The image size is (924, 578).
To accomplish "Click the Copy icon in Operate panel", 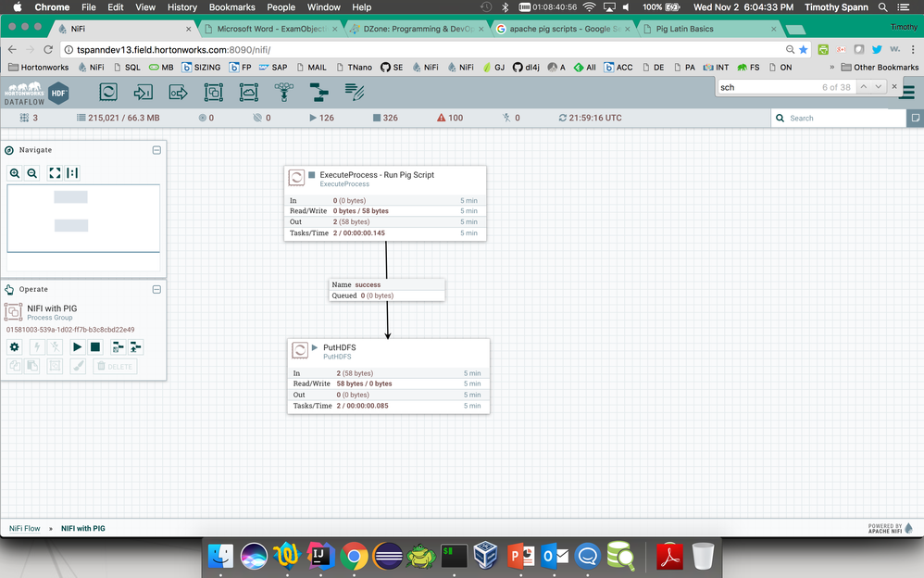I will 14,366.
